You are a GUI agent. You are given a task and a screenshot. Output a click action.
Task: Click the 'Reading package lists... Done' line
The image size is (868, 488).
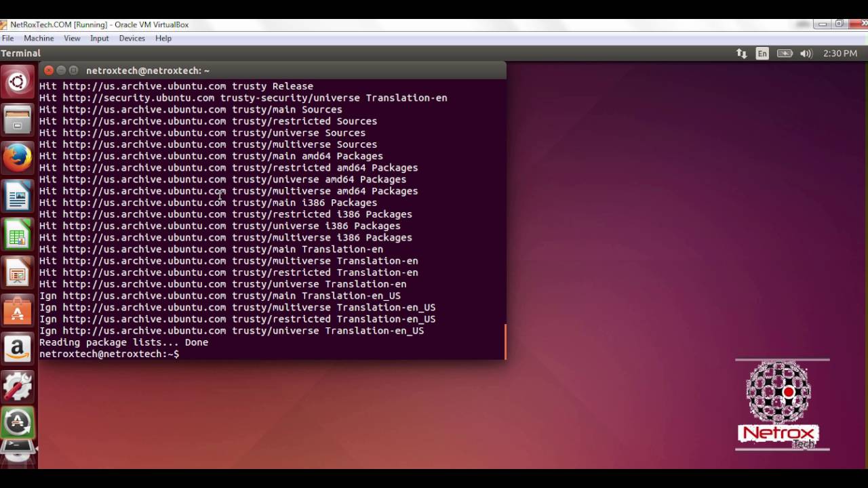click(123, 342)
